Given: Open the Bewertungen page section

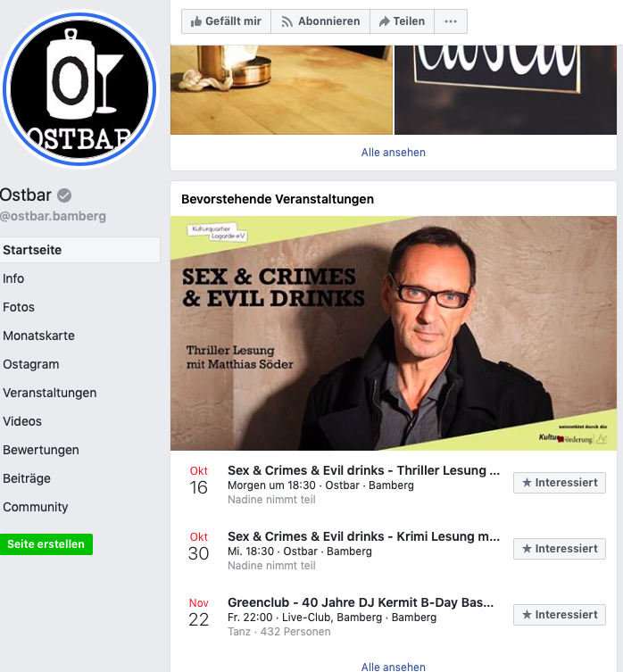Looking at the screenshot, I should pyautogui.click(x=41, y=450).
